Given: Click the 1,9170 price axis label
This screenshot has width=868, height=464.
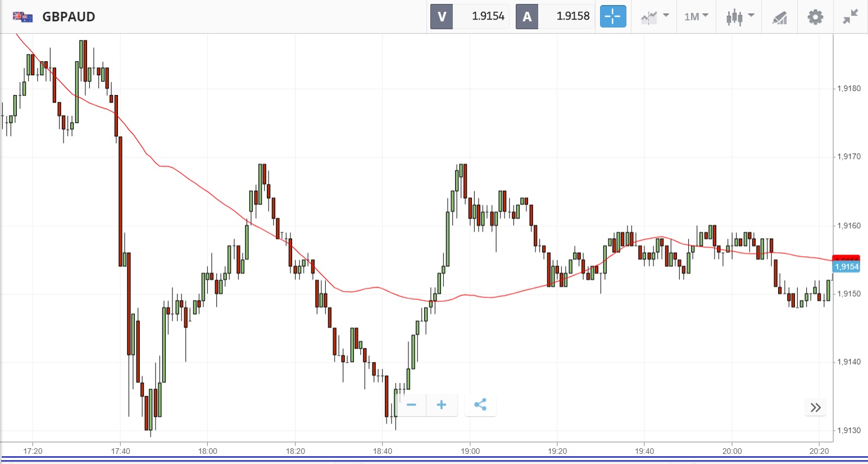Looking at the screenshot, I should [849, 157].
